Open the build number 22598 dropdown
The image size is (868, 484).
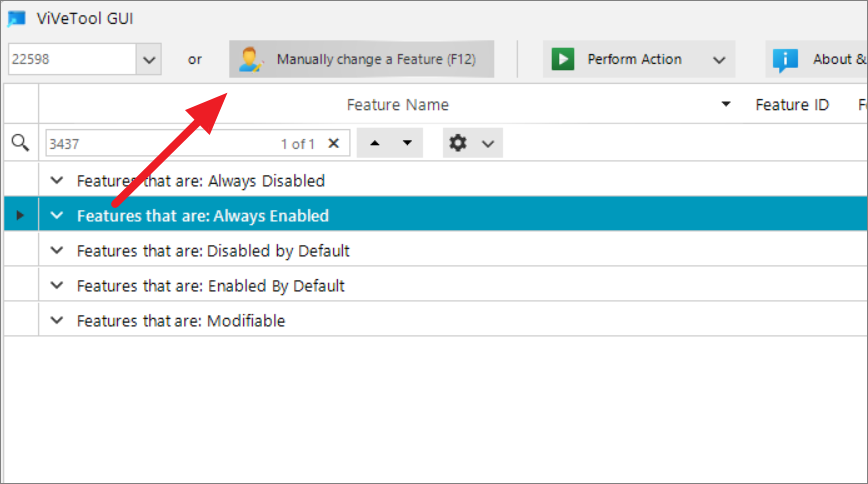pos(149,59)
